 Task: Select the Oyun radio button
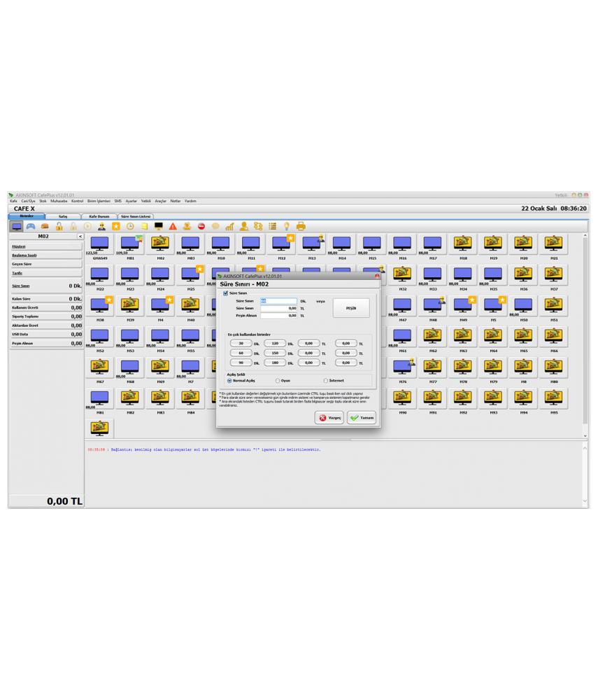pyautogui.click(x=278, y=381)
